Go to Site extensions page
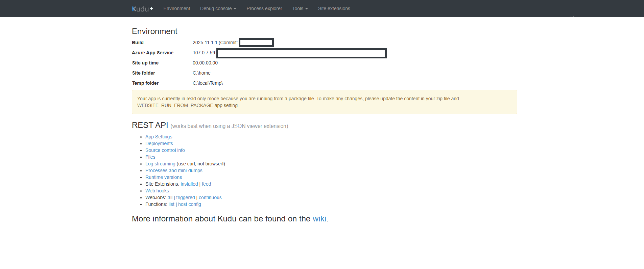 coord(334,8)
